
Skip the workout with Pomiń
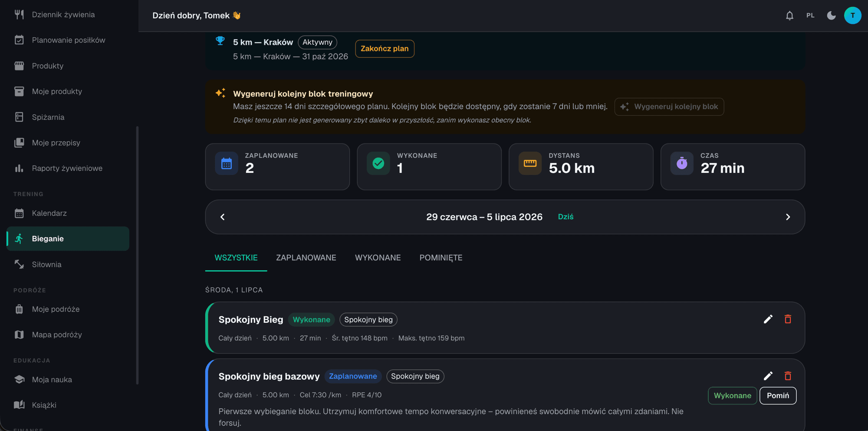tap(778, 395)
